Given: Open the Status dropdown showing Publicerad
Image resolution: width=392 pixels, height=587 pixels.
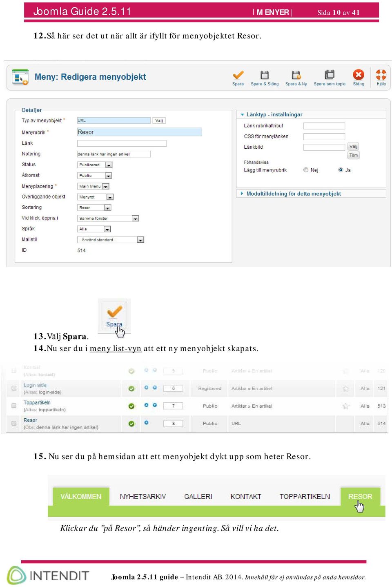Looking at the screenshot, I should click(95, 165).
